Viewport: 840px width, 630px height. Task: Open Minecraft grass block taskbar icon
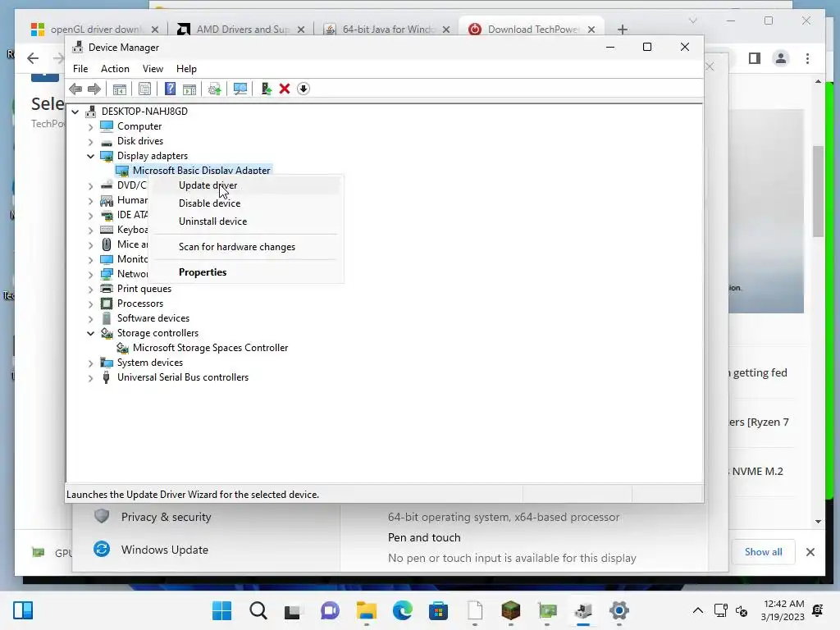(510, 610)
